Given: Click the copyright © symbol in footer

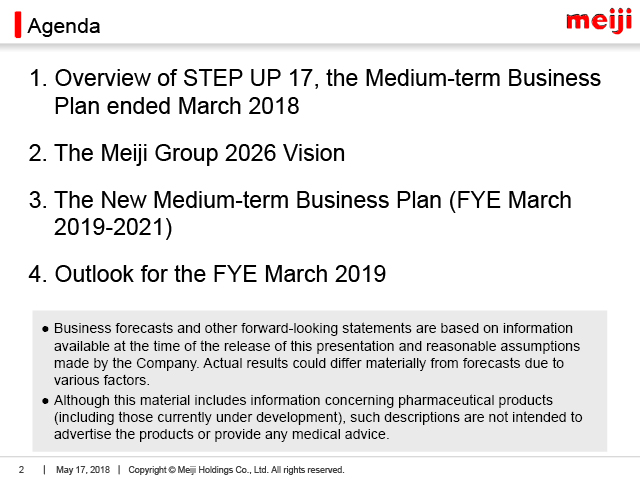Looking at the screenshot, I should [x=172, y=470].
